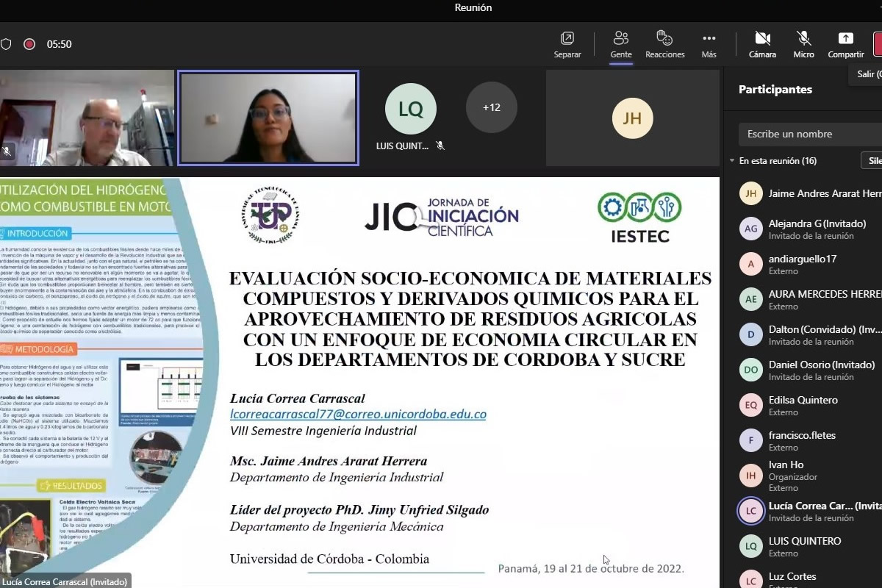The width and height of the screenshot is (882, 588).
Task: Open the Separar pop-out option
Action: point(567,45)
